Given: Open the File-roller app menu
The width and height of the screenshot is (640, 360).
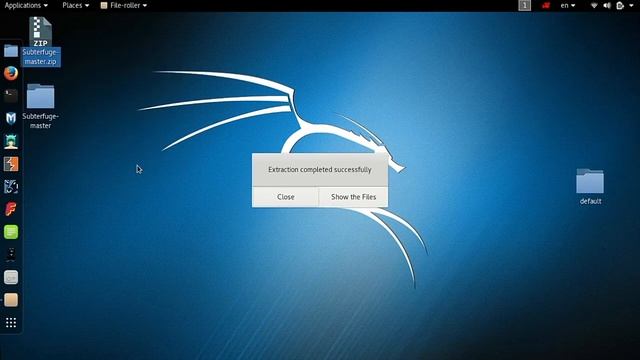Looking at the screenshot, I should click(x=124, y=5).
